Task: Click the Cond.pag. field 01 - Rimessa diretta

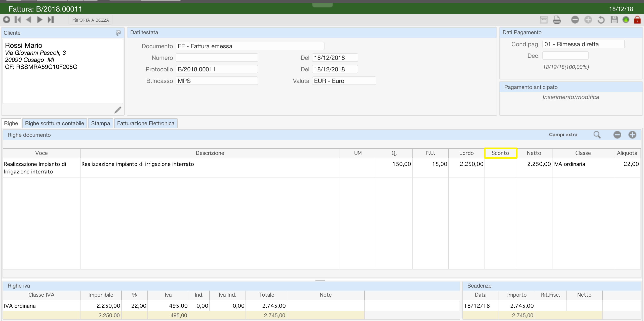Action: tap(583, 44)
